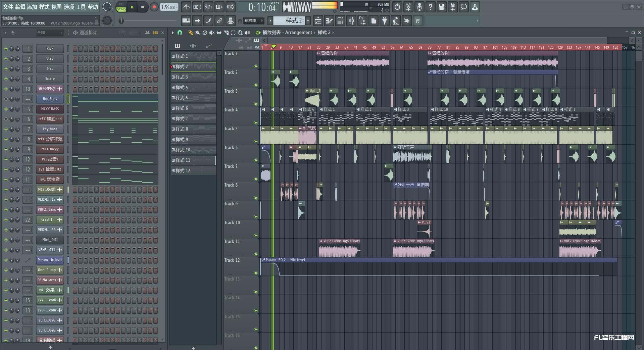Enable wait for input to start playing
The width and height of the screenshot is (644, 350).
coord(197,7)
